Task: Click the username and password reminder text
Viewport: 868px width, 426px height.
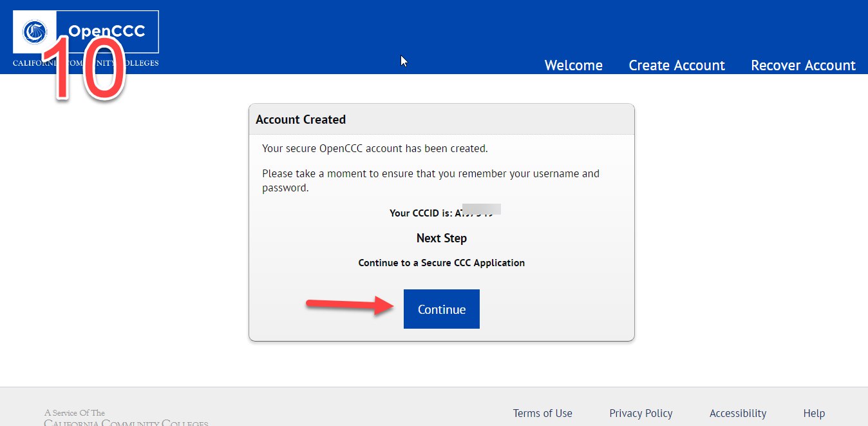Action: pos(430,180)
